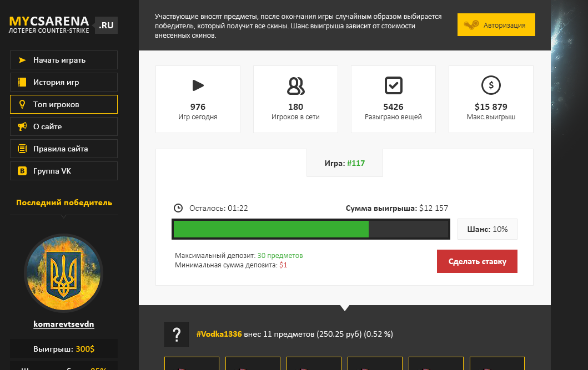This screenshot has height=370, width=588.
Task: Click the checkmark icon above Разыграно вещей
Action: pos(393,85)
